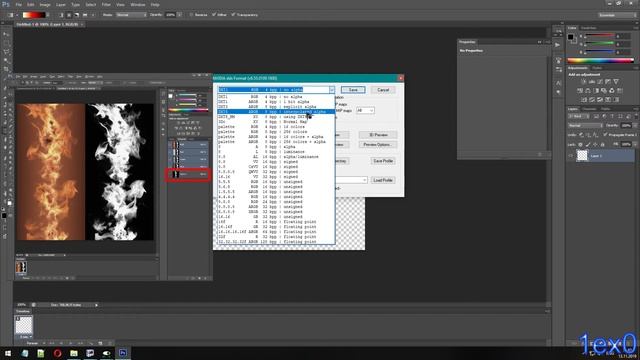Click the red R slider in Color panel
640x360 pixels.
(600, 36)
